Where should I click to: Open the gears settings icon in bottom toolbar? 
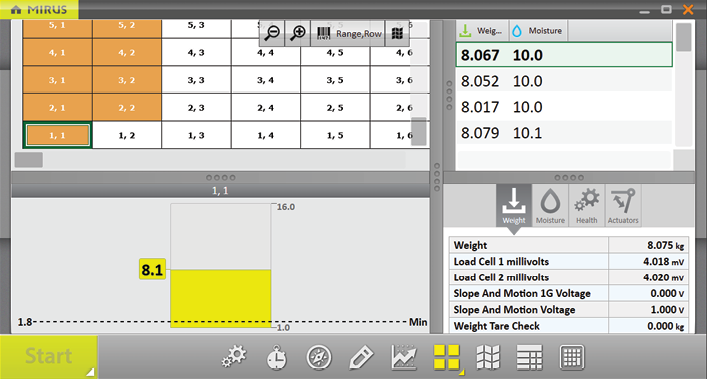[x=234, y=357]
